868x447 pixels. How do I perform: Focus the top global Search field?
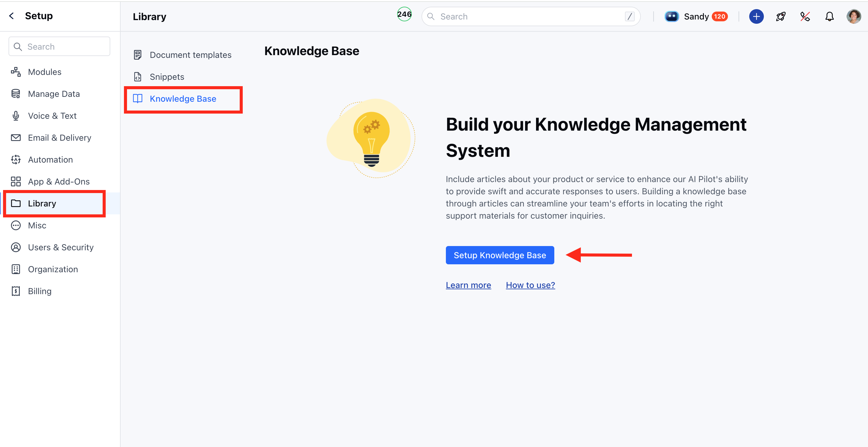pyautogui.click(x=531, y=16)
